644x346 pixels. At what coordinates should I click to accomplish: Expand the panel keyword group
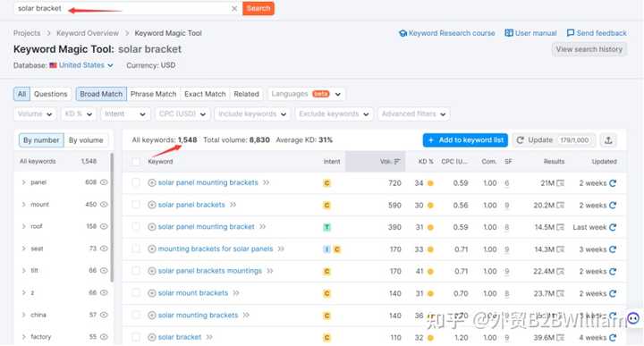(x=23, y=182)
